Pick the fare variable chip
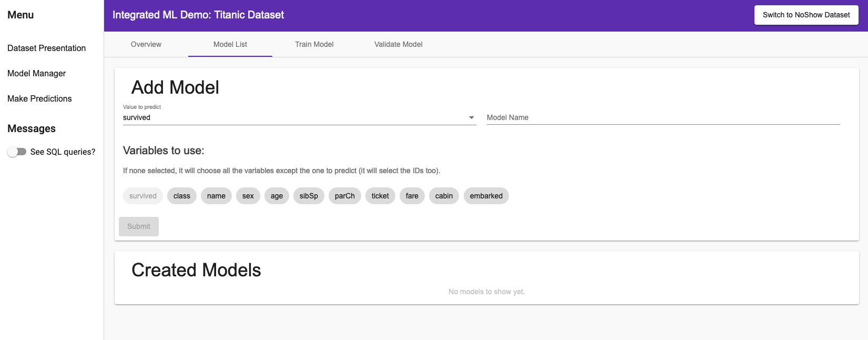The width and height of the screenshot is (868, 340). pos(412,196)
